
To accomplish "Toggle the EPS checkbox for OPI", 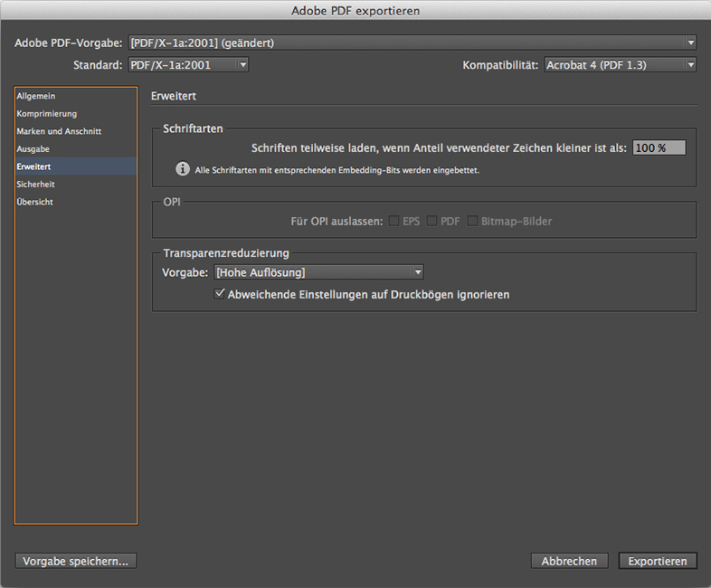I will (394, 221).
